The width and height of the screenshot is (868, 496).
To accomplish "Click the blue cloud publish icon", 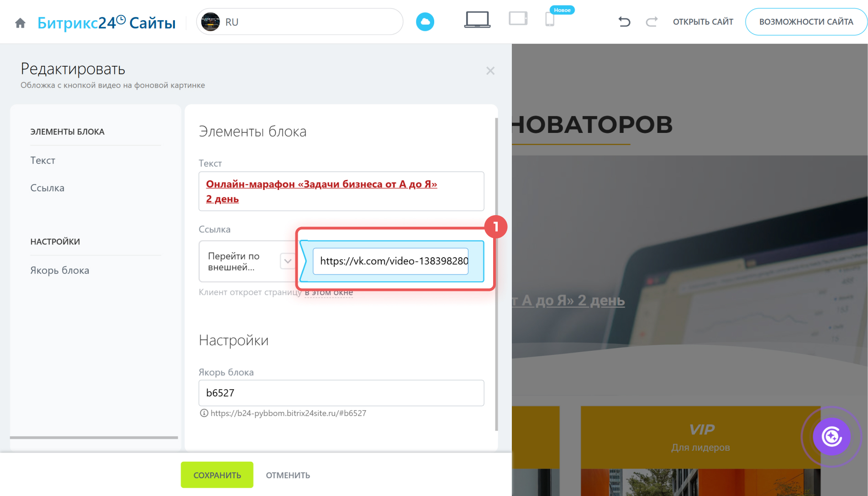I will (x=425, y=22).
